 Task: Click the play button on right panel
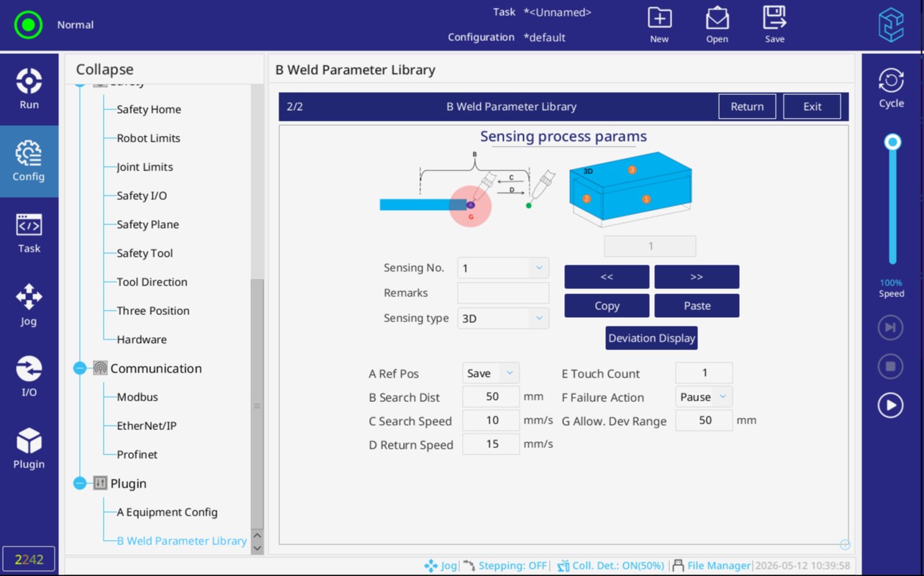(890, 406)
